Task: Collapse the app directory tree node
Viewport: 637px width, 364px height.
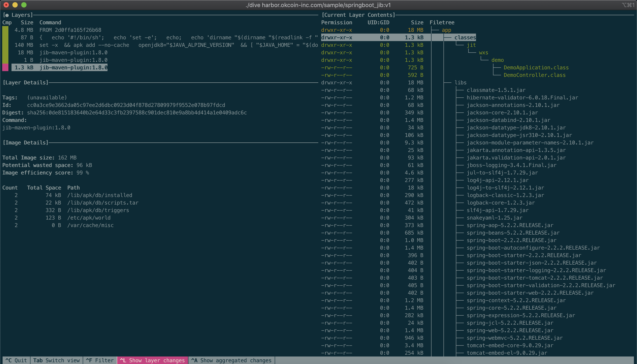Action: [x=446, y=30]
